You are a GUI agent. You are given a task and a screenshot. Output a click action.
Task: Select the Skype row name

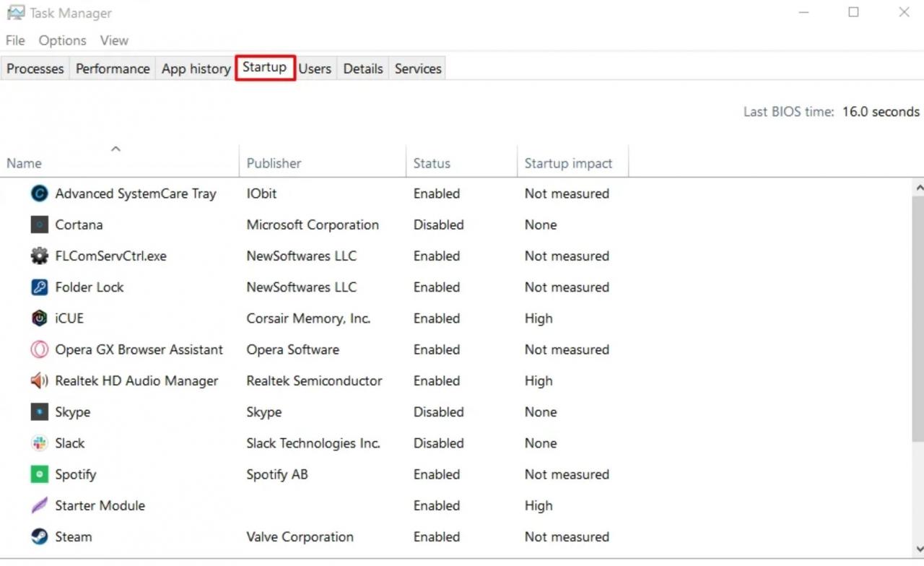[x=73, y=412]
